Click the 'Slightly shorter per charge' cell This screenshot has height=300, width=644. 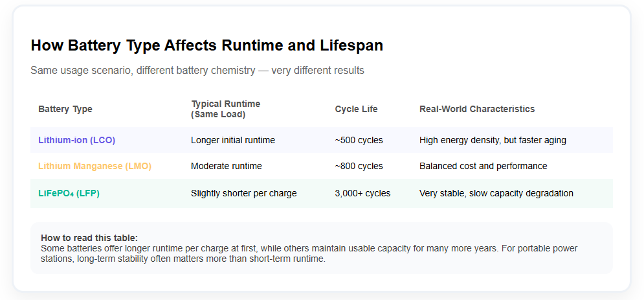[244, 193]
